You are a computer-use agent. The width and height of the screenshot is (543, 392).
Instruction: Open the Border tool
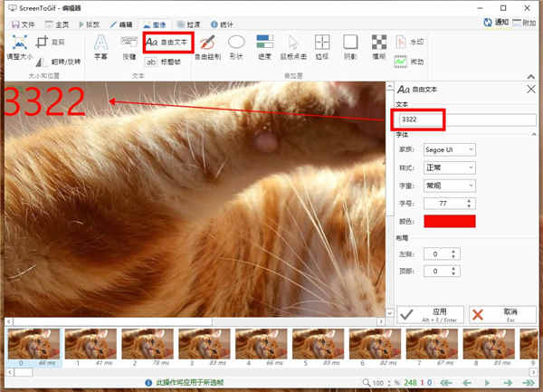pos(322,47)
